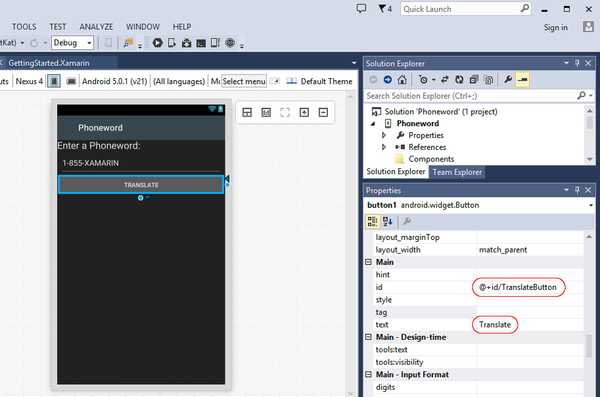Toggle Alphabetical sort in Properties panel
The height and width of the screenshot is (397, 600).
click(x=387, y=221)
